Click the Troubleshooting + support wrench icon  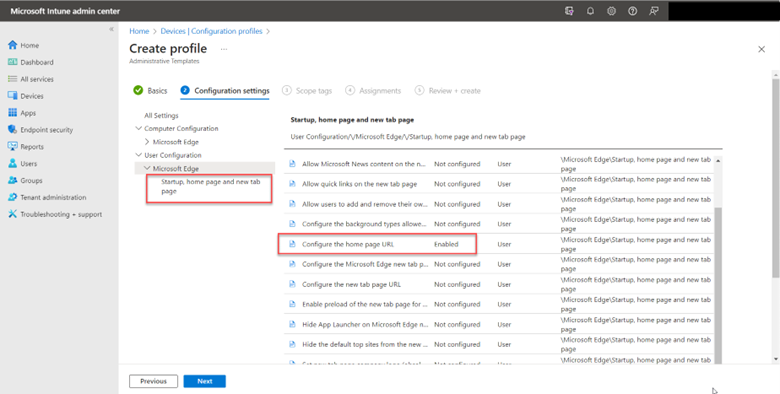12,214
